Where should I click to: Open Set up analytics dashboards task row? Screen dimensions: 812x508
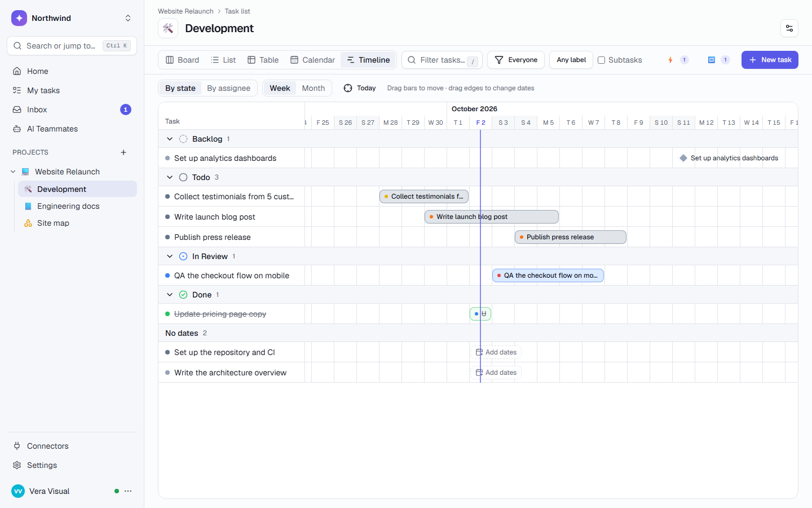point(232,158)
